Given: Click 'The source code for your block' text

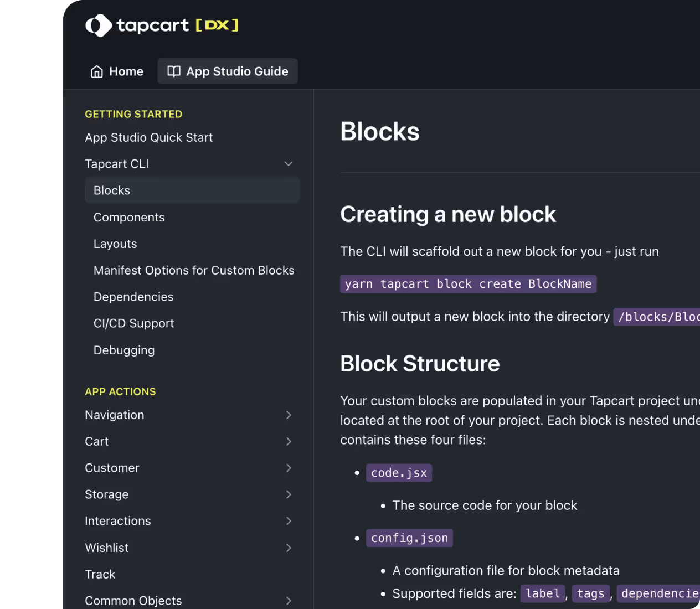Looking at the screenshot, I should [x=485, y=505].
